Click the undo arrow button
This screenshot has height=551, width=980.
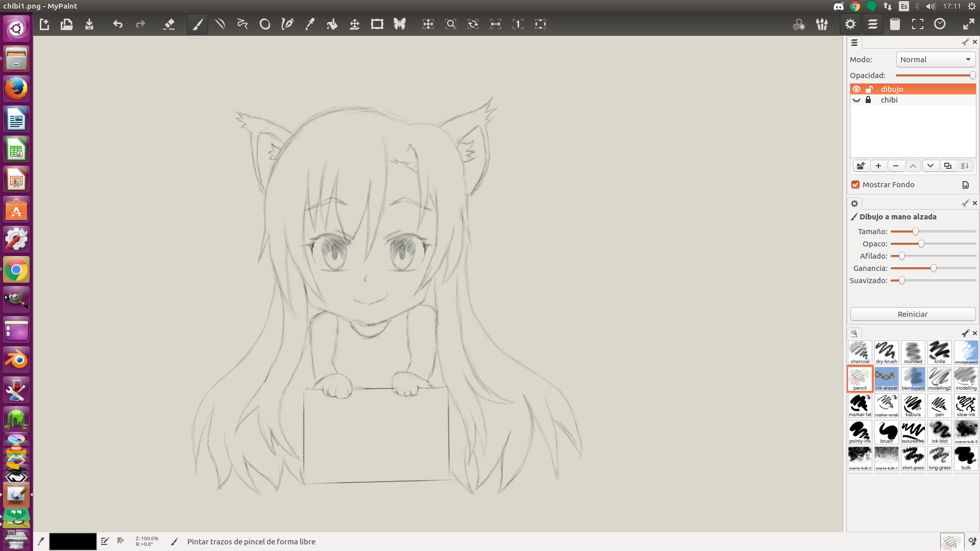[x=118, y=24]
